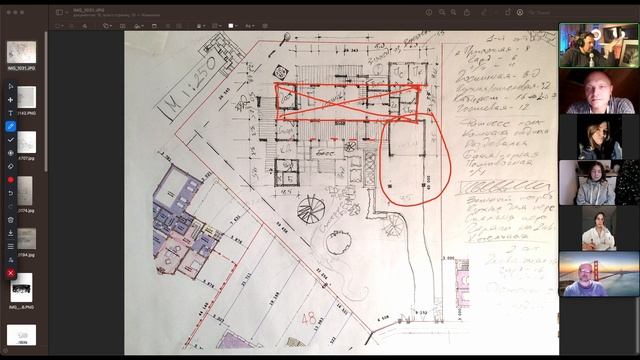
Task: Toggle the Preview sidebar view button
Action: click(59, 12)
